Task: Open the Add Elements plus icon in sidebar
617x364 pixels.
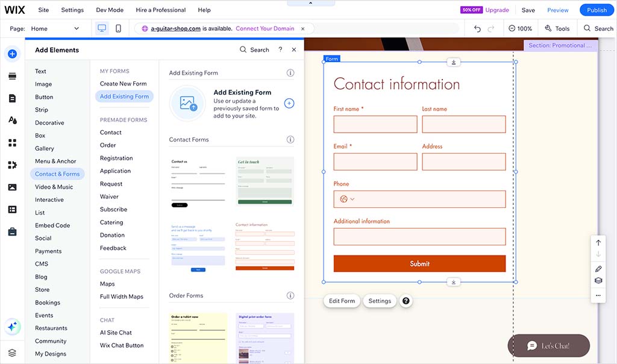Action: click(x=12, y=54)
